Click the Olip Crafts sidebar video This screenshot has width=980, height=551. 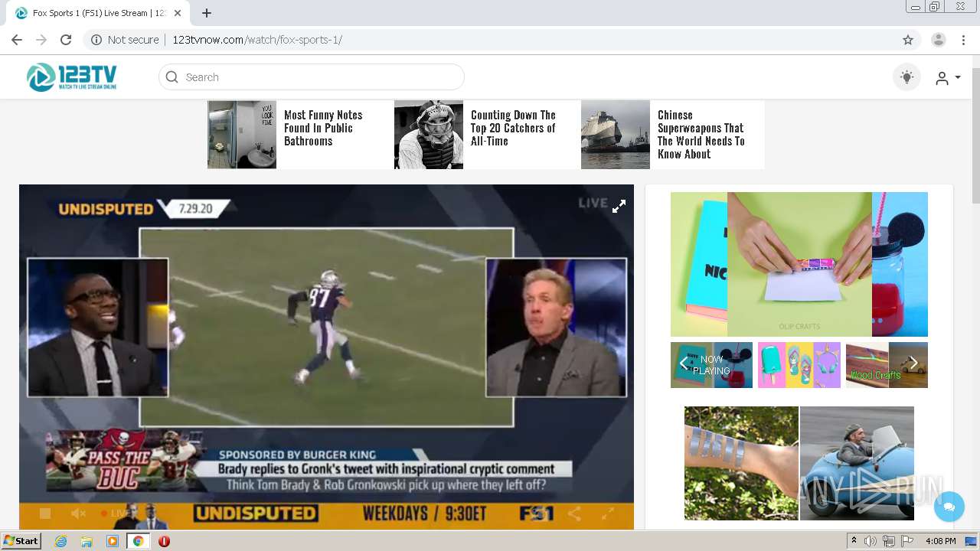tap(799, 264)
